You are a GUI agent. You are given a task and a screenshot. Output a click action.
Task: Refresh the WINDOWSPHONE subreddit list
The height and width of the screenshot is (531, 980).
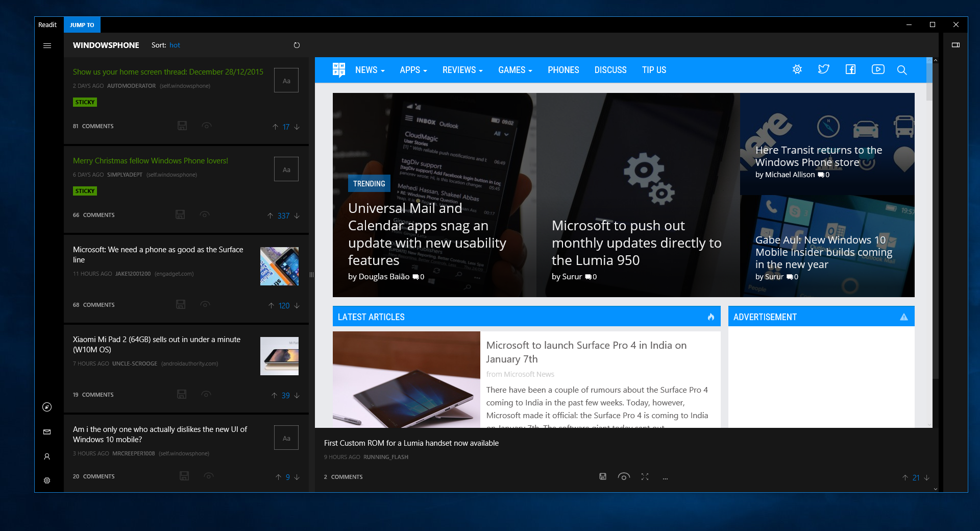coord(297,45)
